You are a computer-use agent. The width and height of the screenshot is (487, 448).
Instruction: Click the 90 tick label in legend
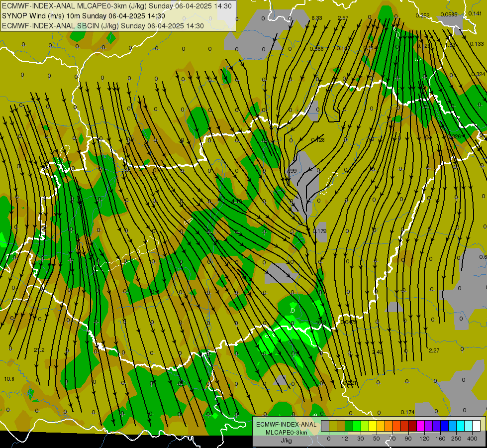tap(408, 439)
